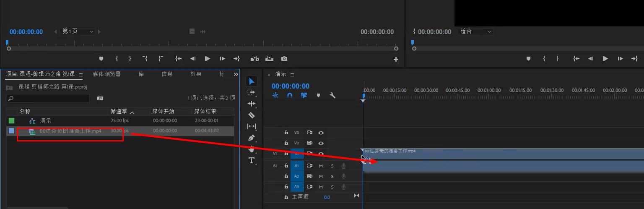The image size is (644, 209).
Task: Click Mark Out in Source monitor
Action: tap(130, 59)
